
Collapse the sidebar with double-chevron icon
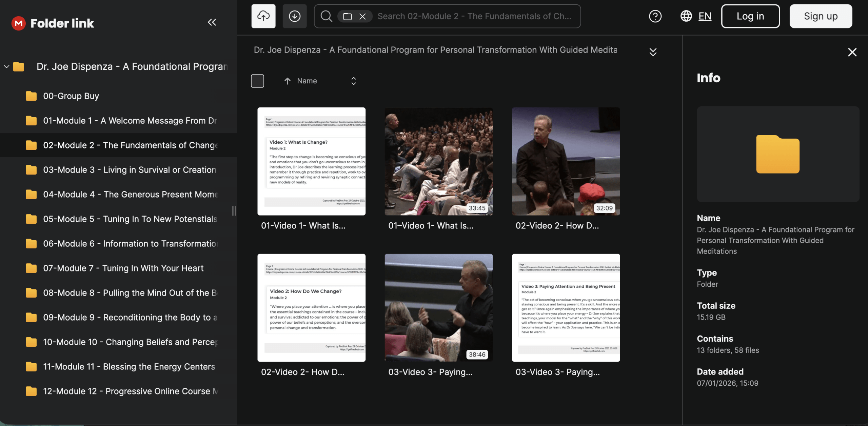(212, 22)
